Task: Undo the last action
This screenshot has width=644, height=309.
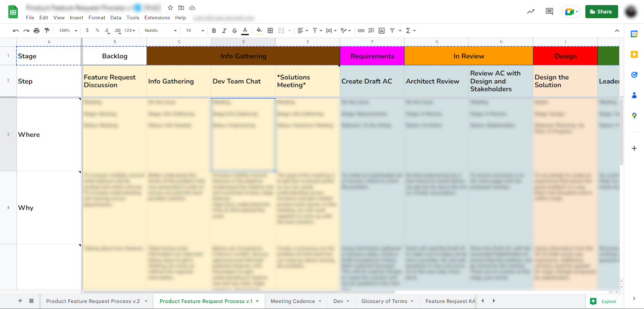Action: 16,31
